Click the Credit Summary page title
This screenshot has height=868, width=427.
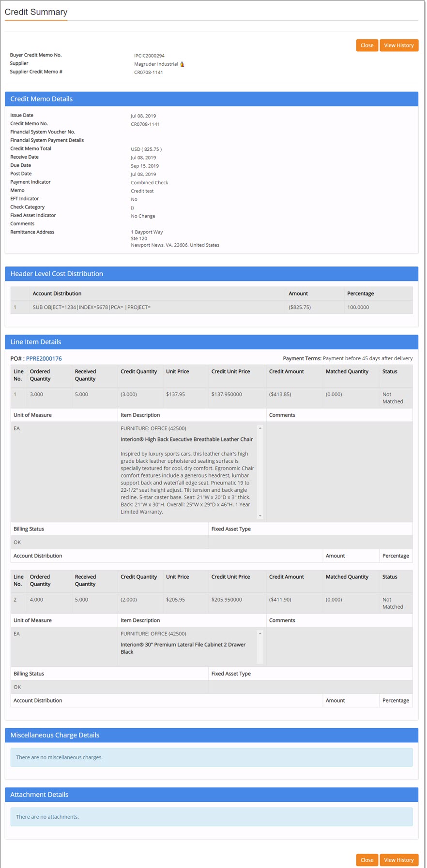point(36,12)
